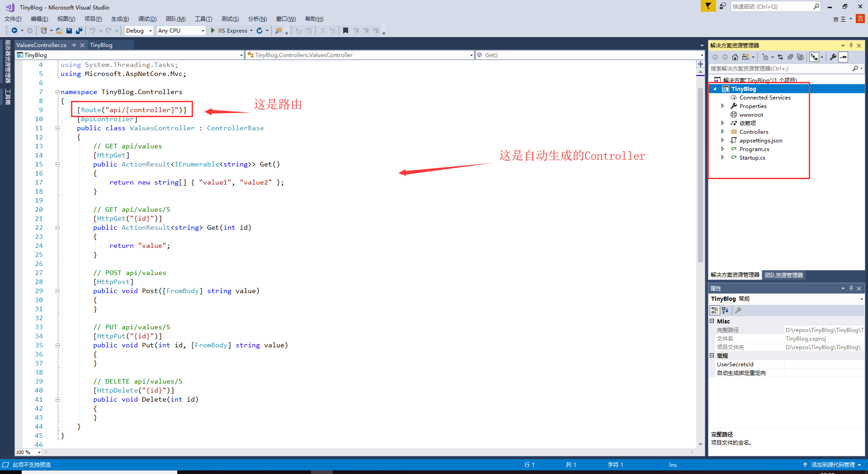
Task: Close the 属性 properties panel
Action: 859,289
